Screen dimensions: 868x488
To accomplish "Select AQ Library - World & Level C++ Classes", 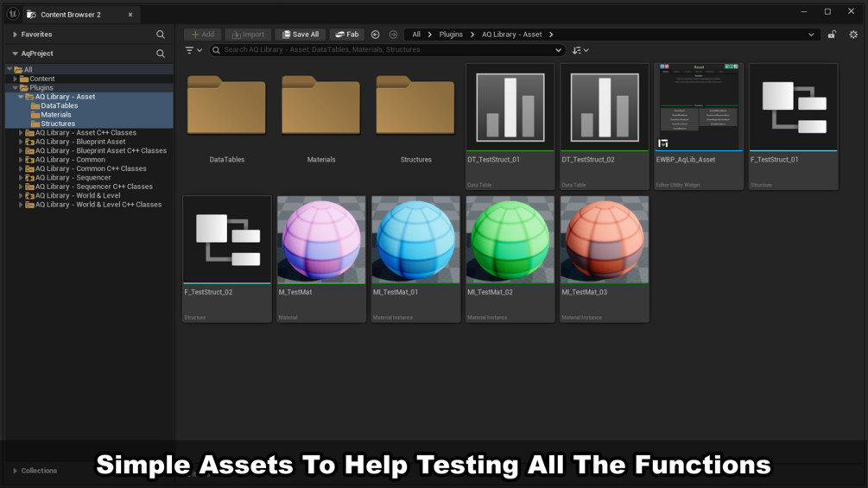I will click(x=98, y=205).
